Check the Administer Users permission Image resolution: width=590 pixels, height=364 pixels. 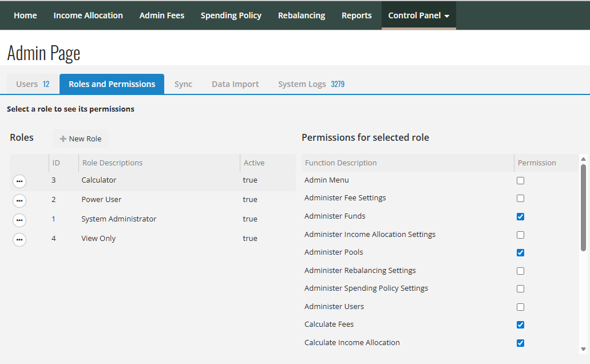[x=520, y=307]
